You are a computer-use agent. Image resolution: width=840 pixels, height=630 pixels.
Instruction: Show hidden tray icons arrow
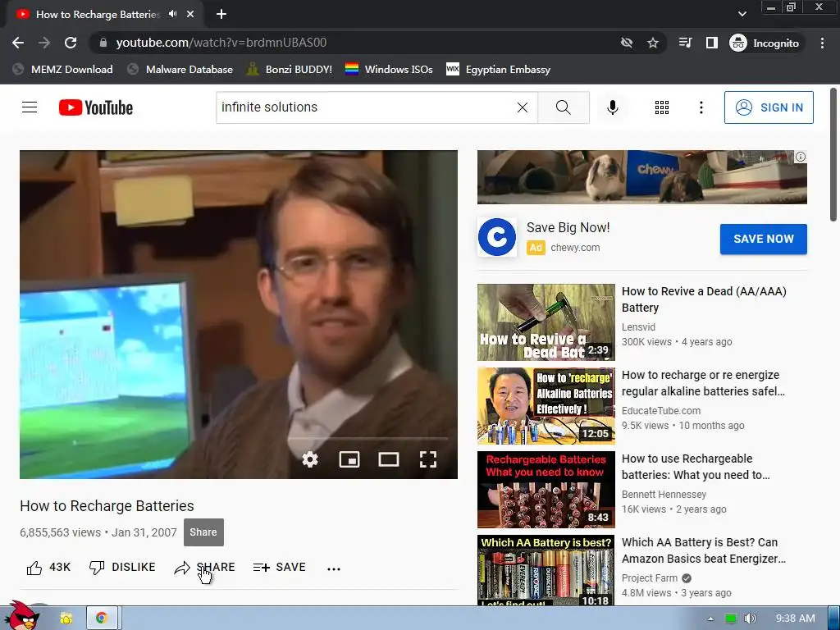[x=710, y=619]
